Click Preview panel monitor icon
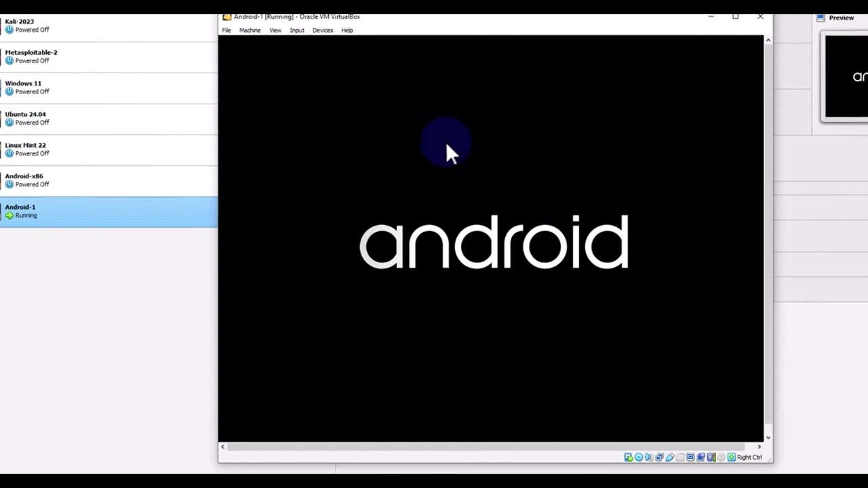Screen dimensions: 868x488 821,18
